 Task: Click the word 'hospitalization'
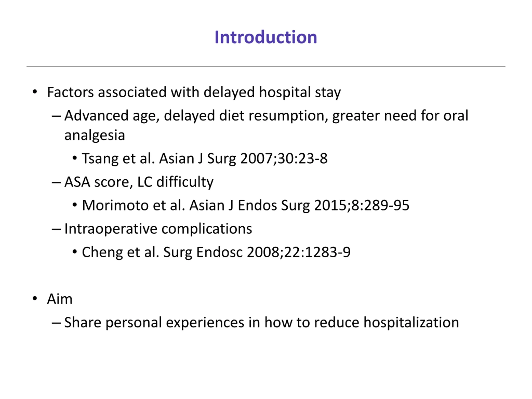411,323
